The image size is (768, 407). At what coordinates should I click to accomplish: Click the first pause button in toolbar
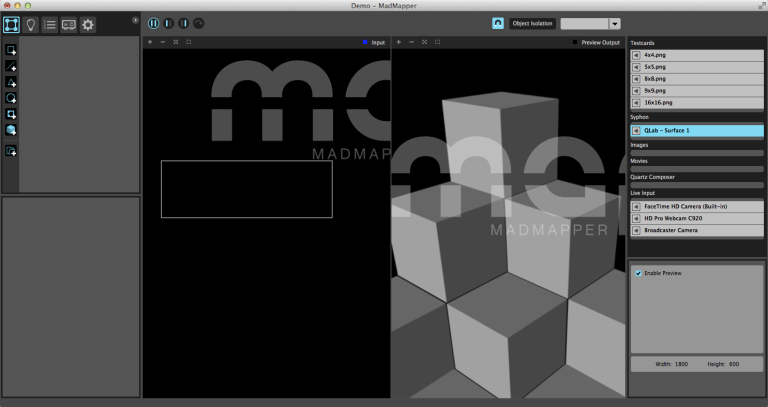coord(154,23)
